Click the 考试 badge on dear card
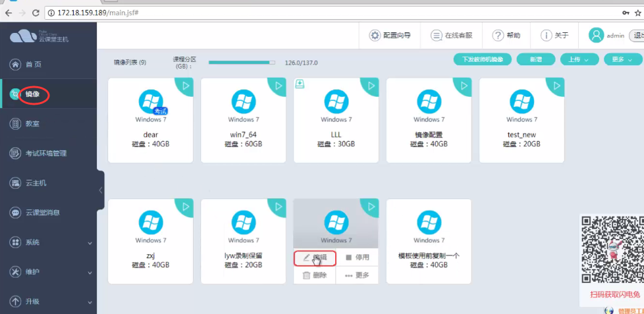This screenshot has width=644, height=314. point(161,111)
